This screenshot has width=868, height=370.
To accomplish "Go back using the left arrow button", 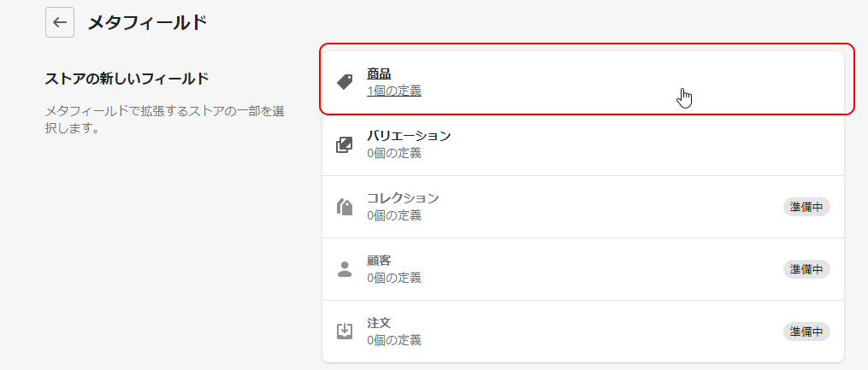I will [60, 23].
